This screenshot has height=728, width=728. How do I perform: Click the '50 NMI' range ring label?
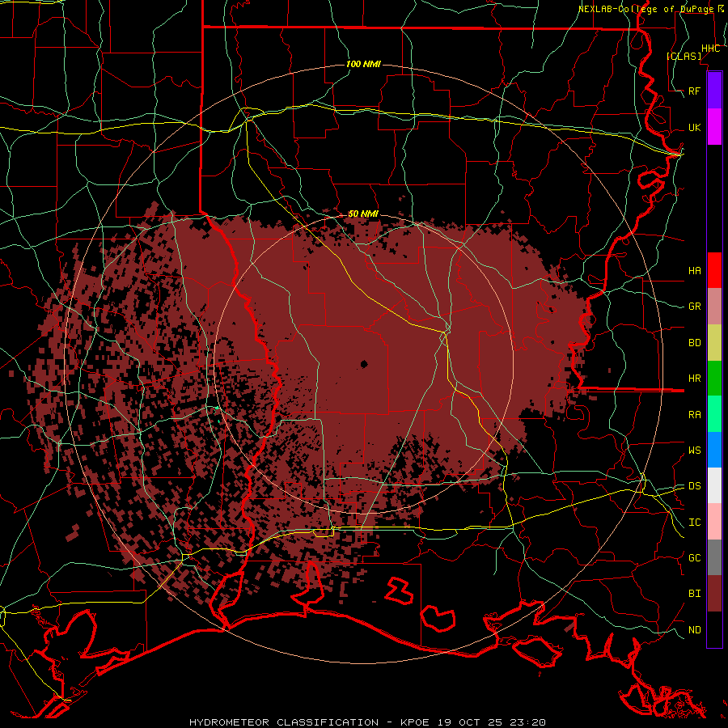363,214
